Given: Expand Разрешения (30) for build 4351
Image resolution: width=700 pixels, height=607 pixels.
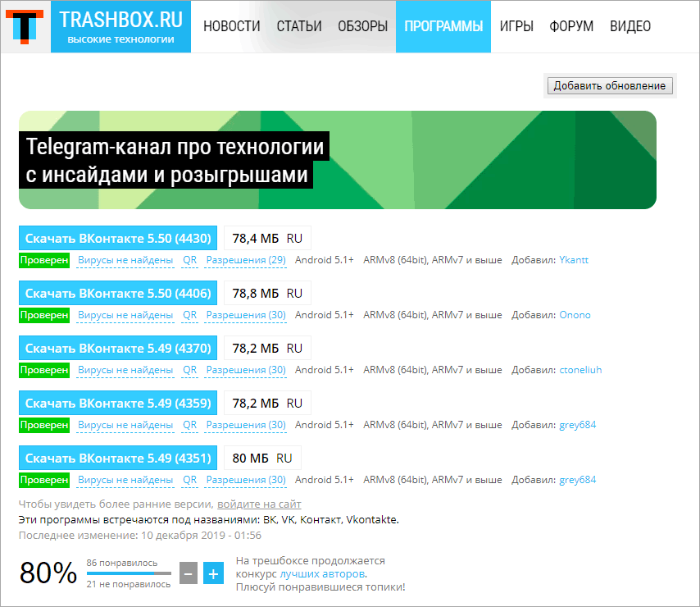Looking at the screenshot, I should click(246, 480).
